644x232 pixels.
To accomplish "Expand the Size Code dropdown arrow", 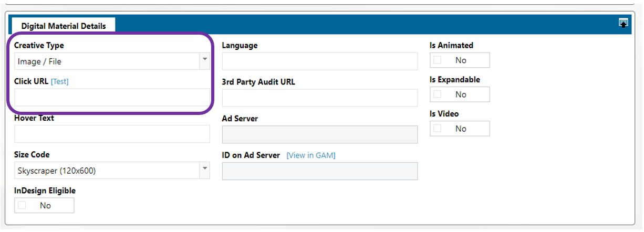I will (204, 171).
